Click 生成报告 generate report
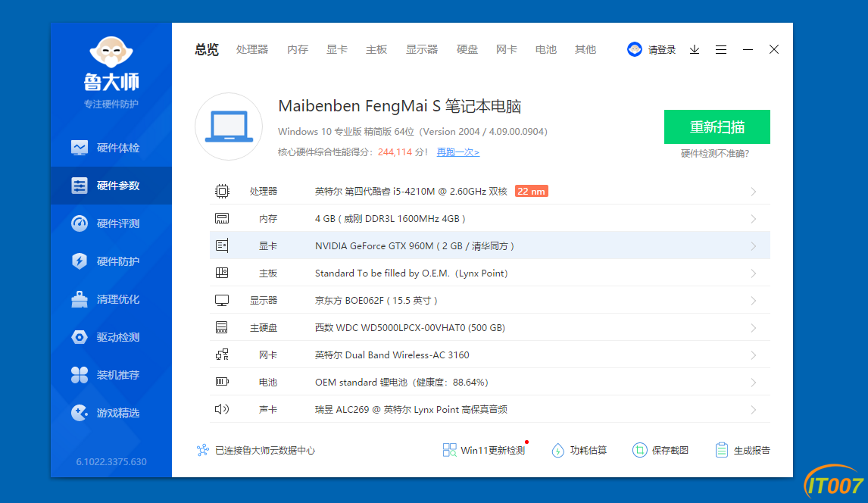Screen dimensions: 868x503 (742, 450)
